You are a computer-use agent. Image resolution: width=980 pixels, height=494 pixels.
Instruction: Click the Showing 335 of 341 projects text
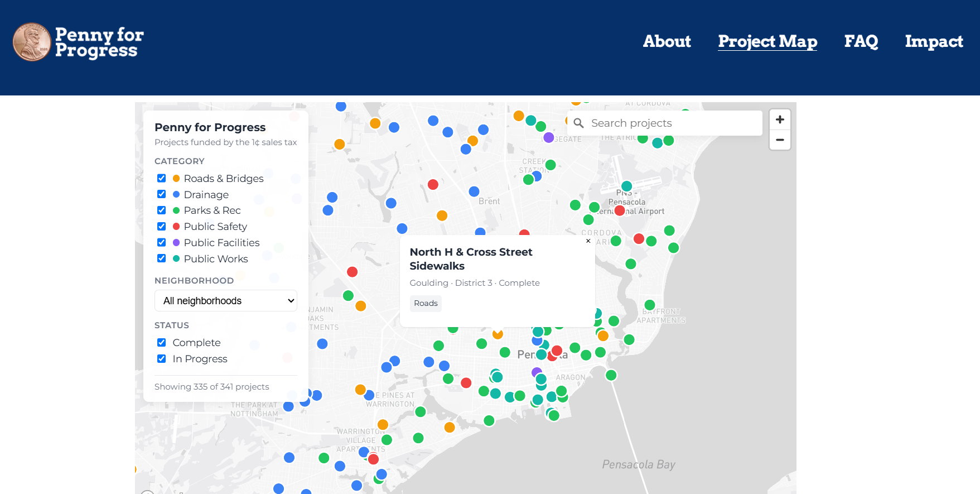click(x=212, y=387)
